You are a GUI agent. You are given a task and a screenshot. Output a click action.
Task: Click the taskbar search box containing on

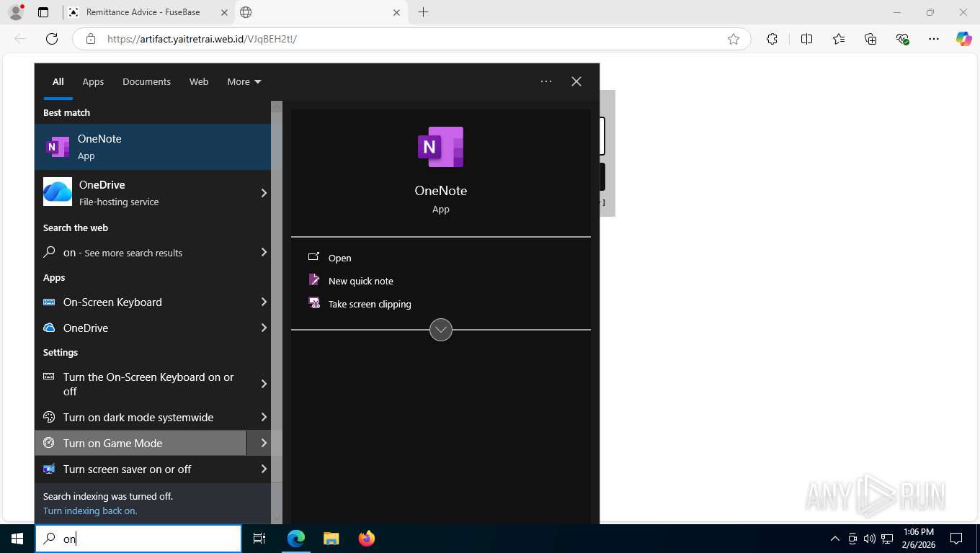point(138,539)
